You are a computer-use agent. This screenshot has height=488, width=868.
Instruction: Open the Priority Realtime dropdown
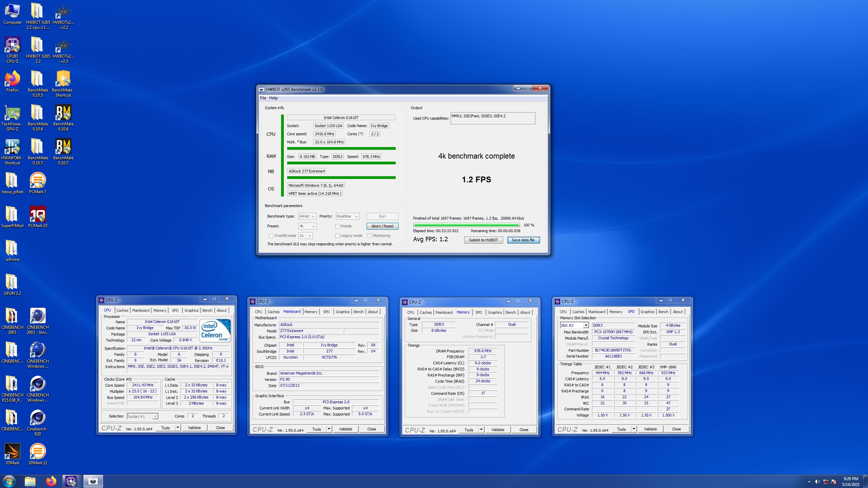[348, 216]
